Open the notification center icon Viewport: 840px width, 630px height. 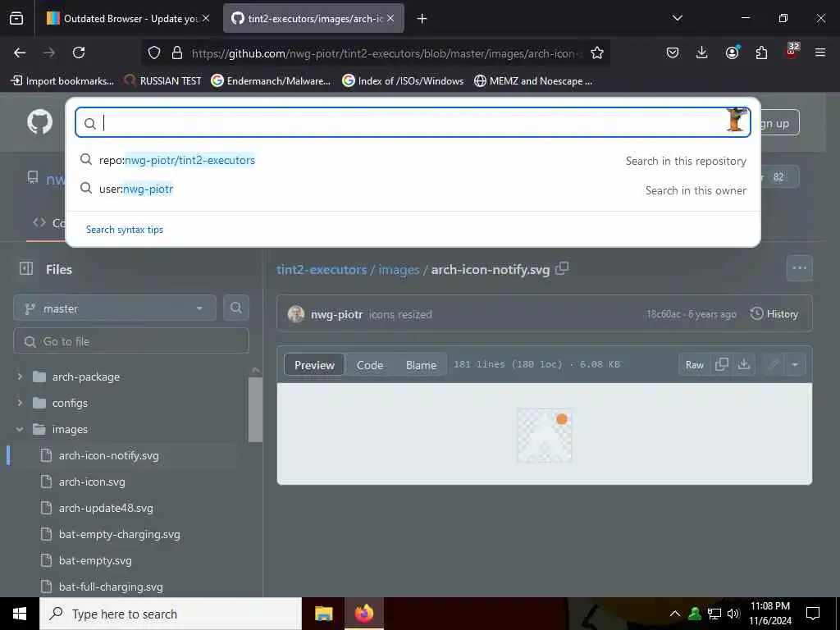tap(813, 614)
